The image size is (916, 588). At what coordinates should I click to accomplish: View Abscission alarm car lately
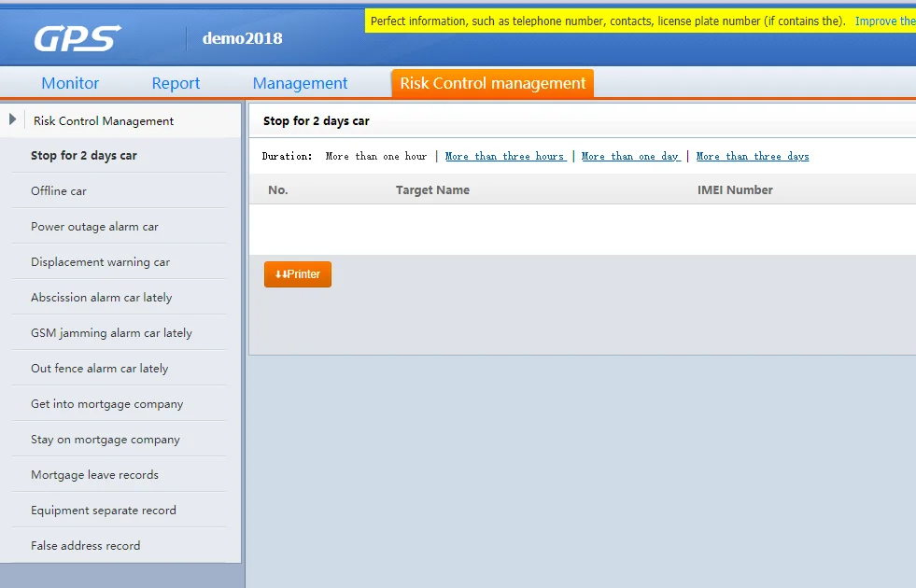click(101, 298)
